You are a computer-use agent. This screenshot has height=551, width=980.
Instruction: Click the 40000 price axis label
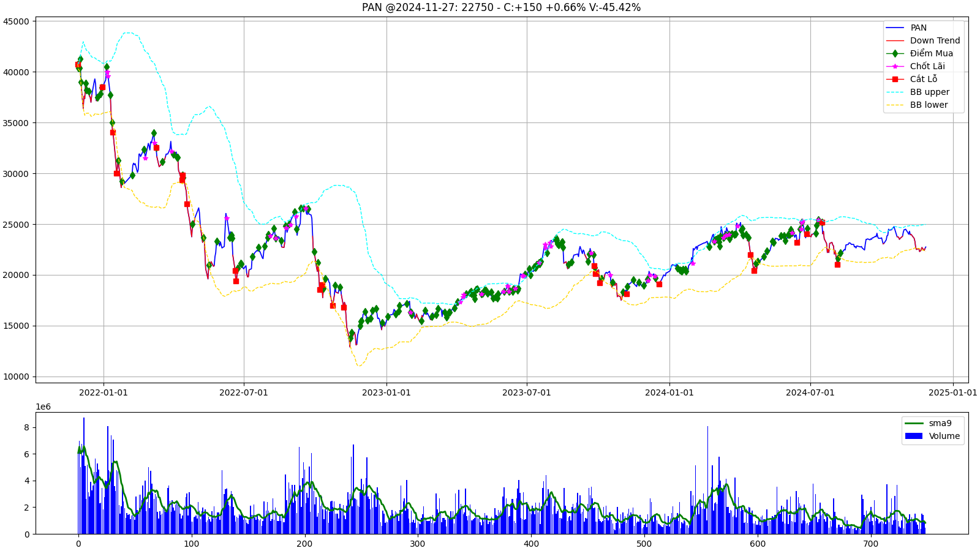(16, 72)
